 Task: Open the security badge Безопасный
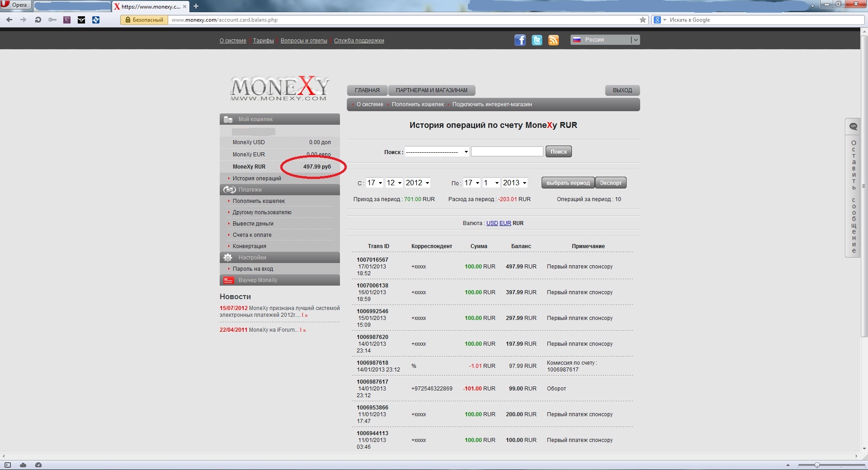(144, 20)
